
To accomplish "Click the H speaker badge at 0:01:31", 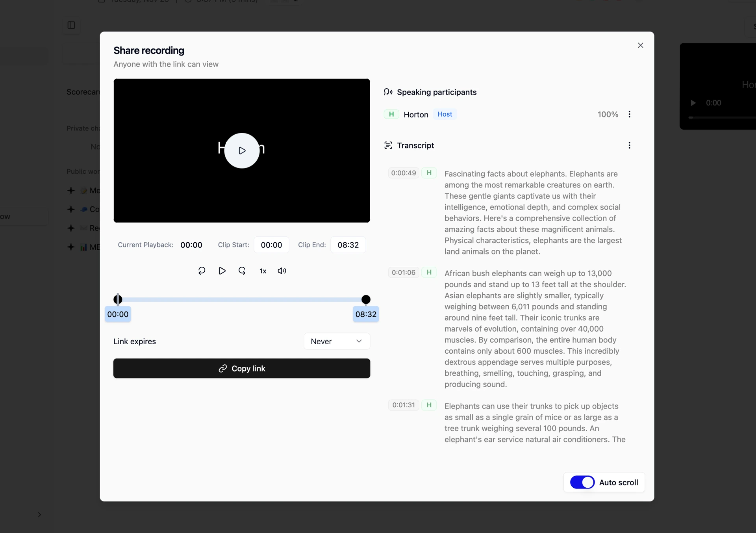I will (x=429, y=405).
